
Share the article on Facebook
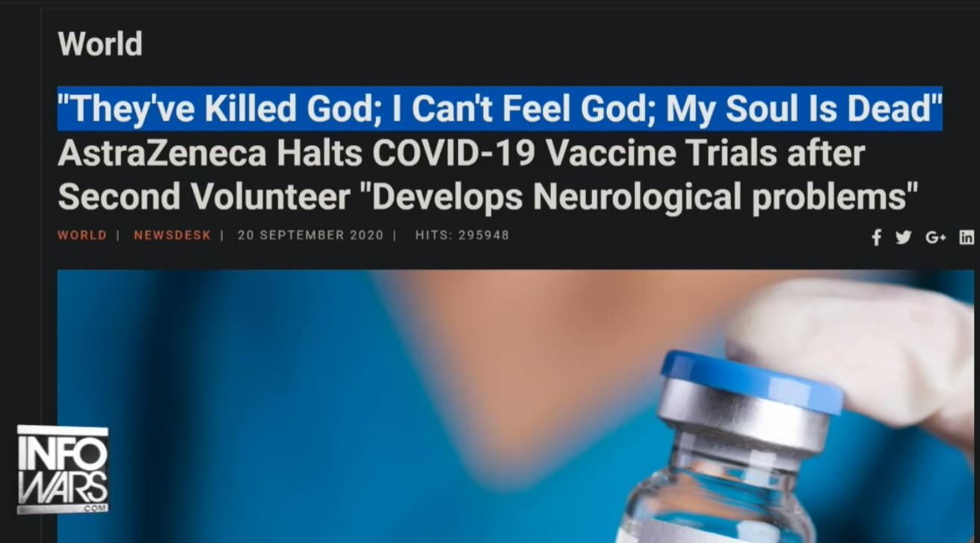click(x=877, y=238)
